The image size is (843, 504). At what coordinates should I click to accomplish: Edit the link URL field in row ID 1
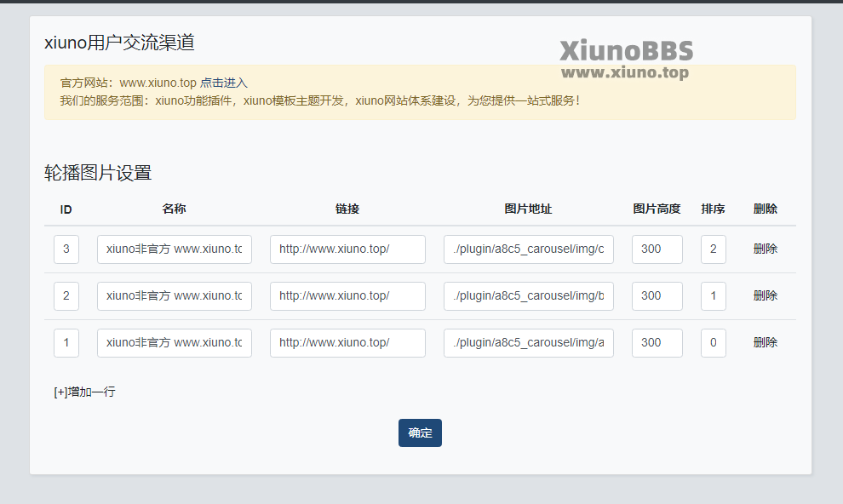348,343
